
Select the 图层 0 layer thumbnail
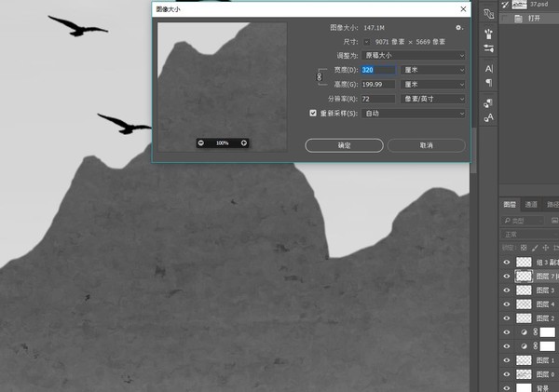coord(524,374)
